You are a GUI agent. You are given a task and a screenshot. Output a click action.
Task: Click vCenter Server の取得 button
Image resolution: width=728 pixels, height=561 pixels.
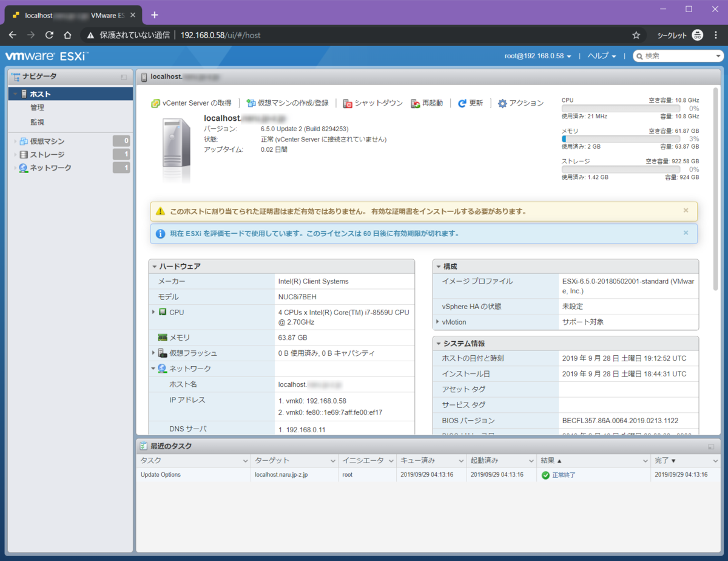[191, 103]
